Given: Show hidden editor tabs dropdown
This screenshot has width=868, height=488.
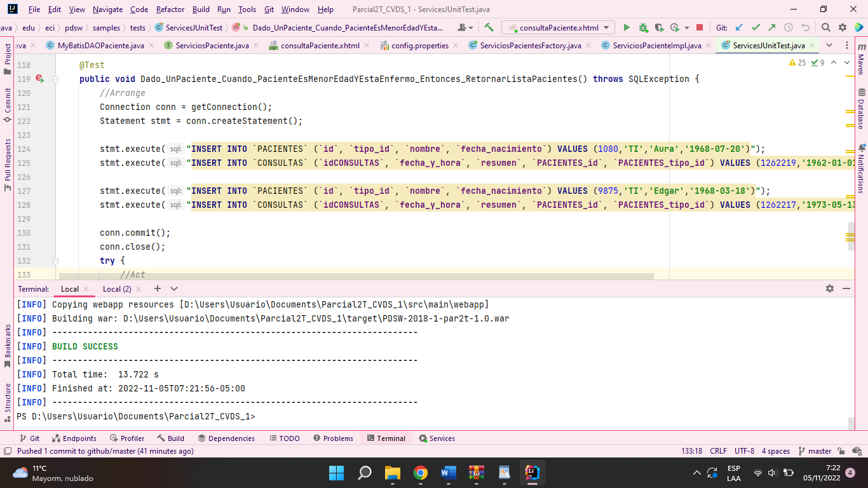Looking at the screenshot, I should pyautogui.click(x=829, y=45).
